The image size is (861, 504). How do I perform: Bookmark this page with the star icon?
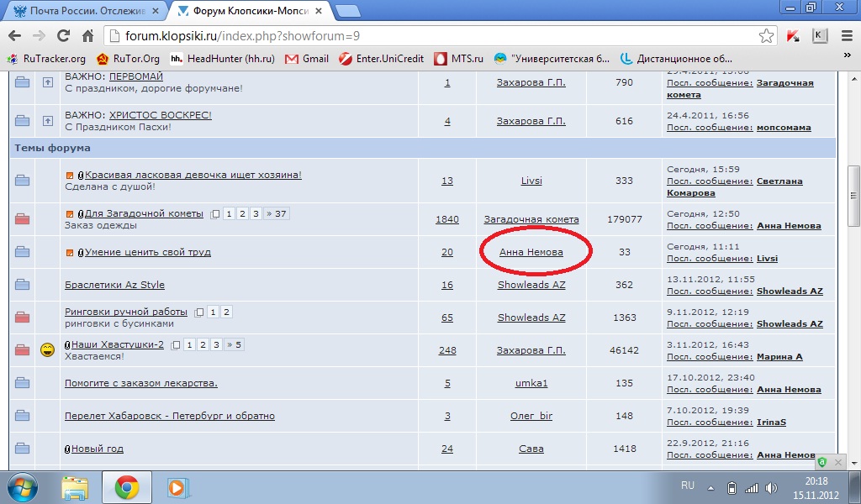coord(766,36)
